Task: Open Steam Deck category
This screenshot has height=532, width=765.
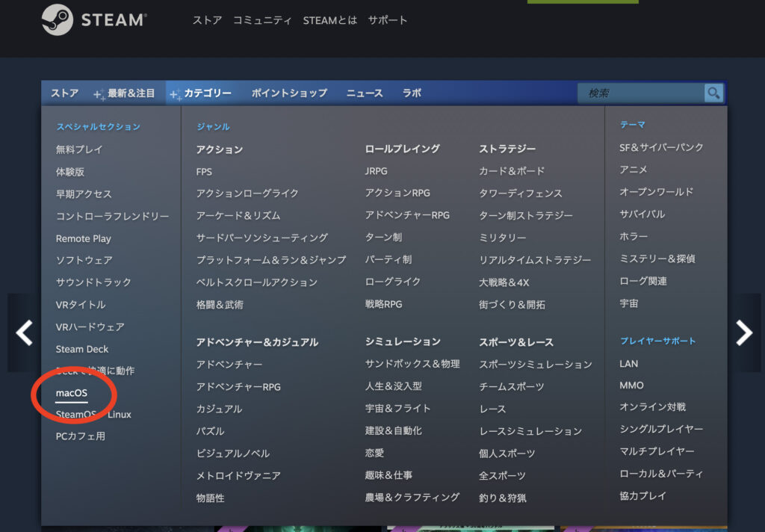Action: click(82, 349)
